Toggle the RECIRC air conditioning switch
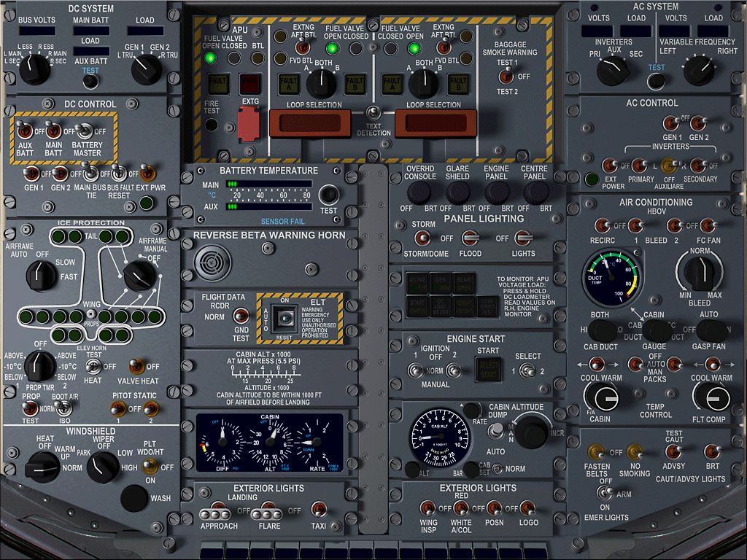The image size is (747, 560). point(602,225)
